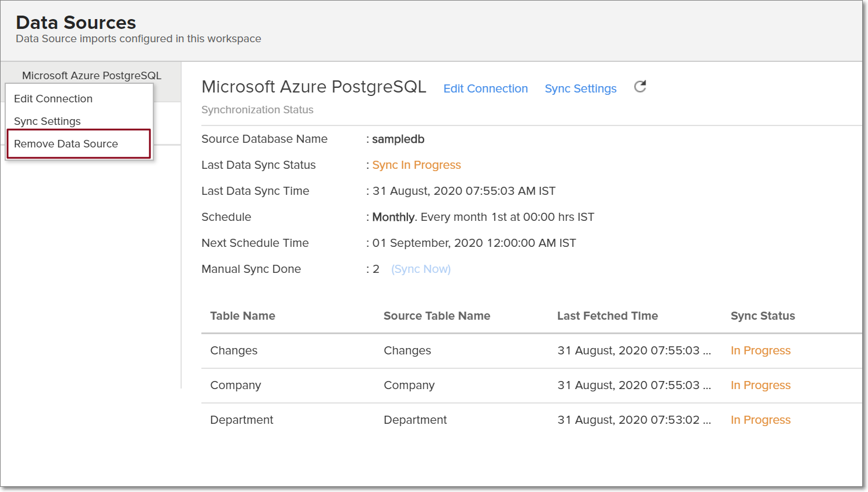Click the refresh synchronization status icon
The image size is (868, 492).
[640, 86]
